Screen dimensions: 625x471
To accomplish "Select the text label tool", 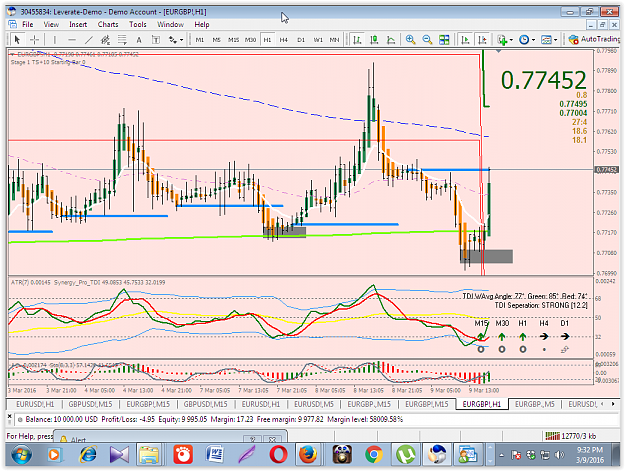I will tap(156, 39).
